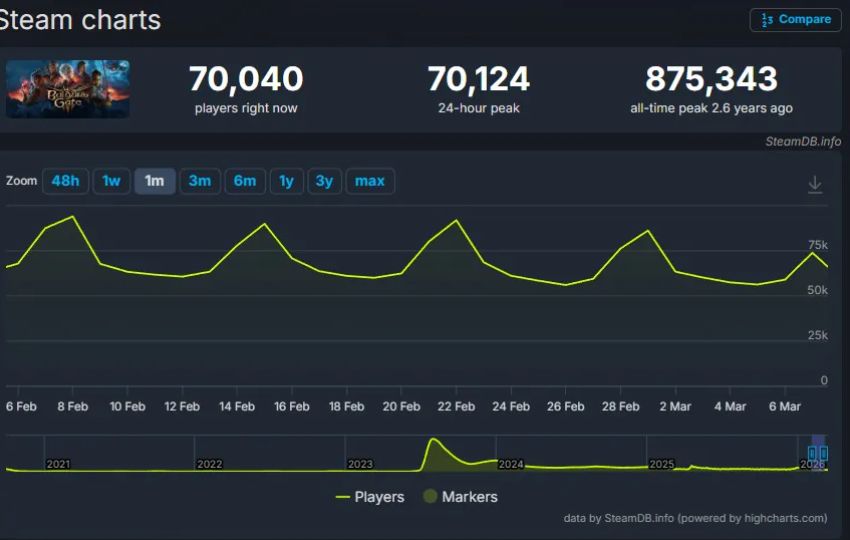Click the 25k y-axis label
This screenshot has height=540, width=850.
(x=817, y=336)
